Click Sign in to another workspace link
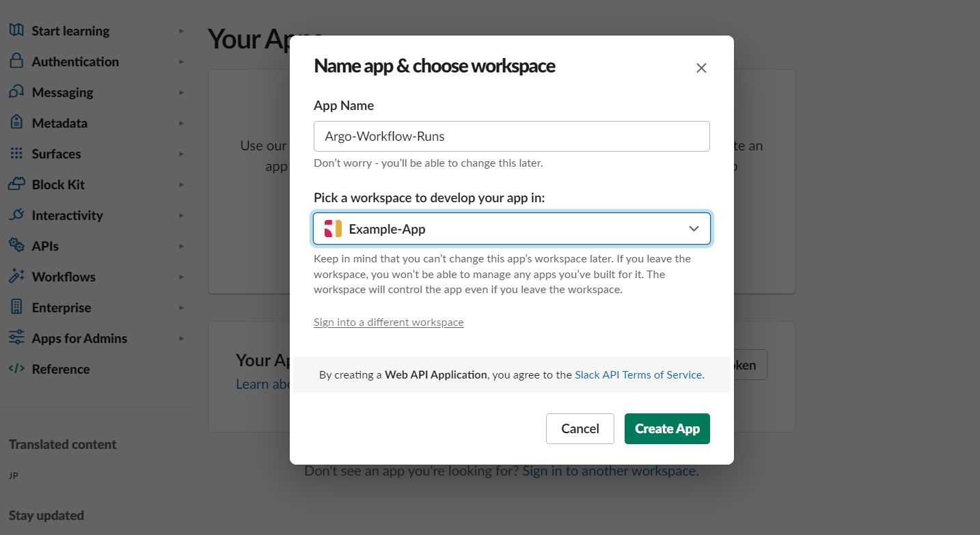The image size is (980, 535). coord(609,471)
